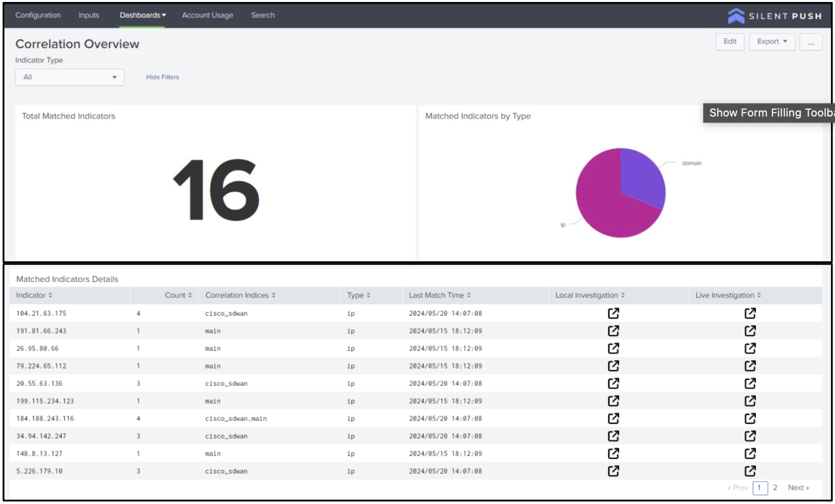The image size is (835, 504).
Task: Open Live Investigation for 199.115.234.123
Action: pyautogui.click(x=750, y=401)
